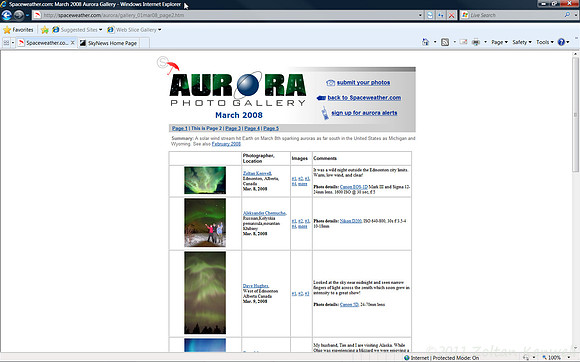Viewport: 580px width, 362px height.
Task: Click the blue Help question mark icon
Action: tap(561, 42)
